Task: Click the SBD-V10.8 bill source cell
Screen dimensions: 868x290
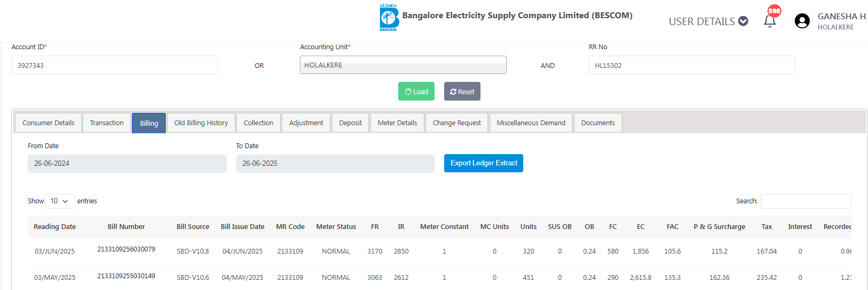Action: 193,251
